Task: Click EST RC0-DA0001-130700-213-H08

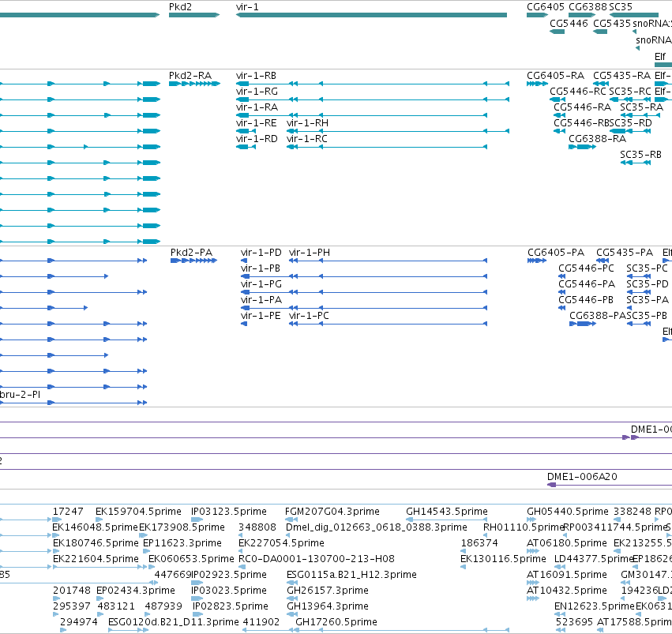Action: coord(317,559)
